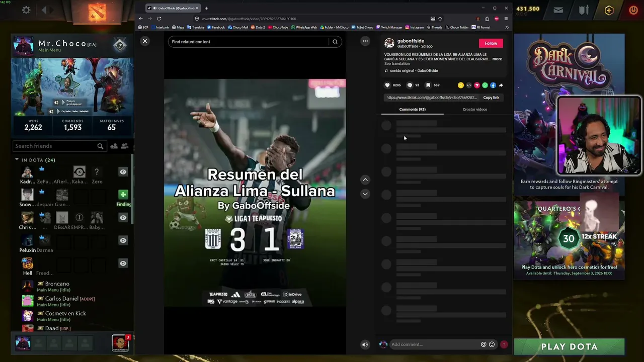Open the Dota armory icon

point(584,10)
